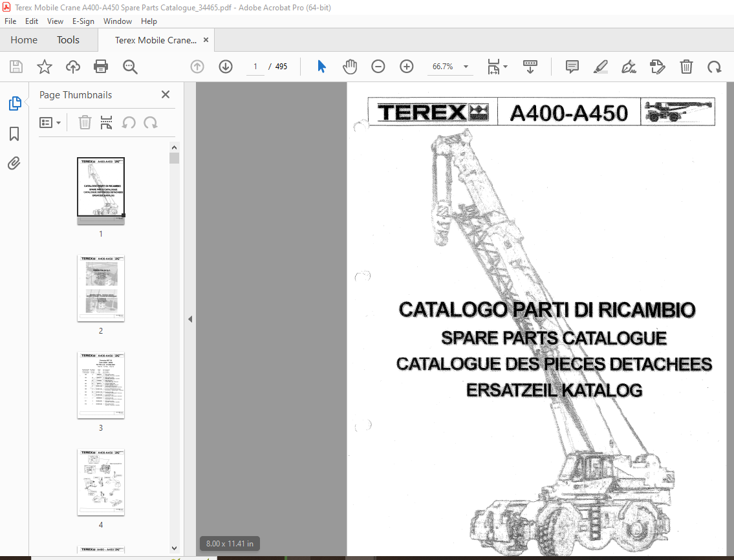Delete selected thumbnail in thumbnails panel

pyautogui.click(x=85, y=123)
